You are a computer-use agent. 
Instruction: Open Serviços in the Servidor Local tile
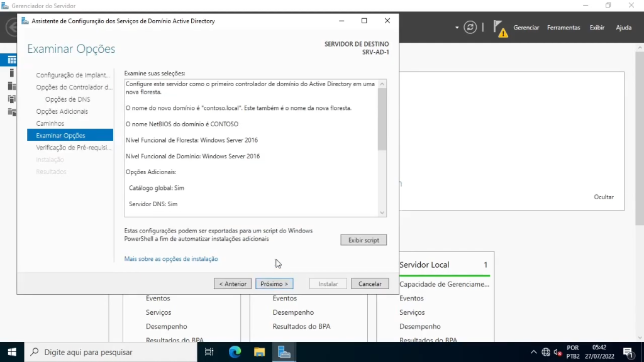coord(412,312)
